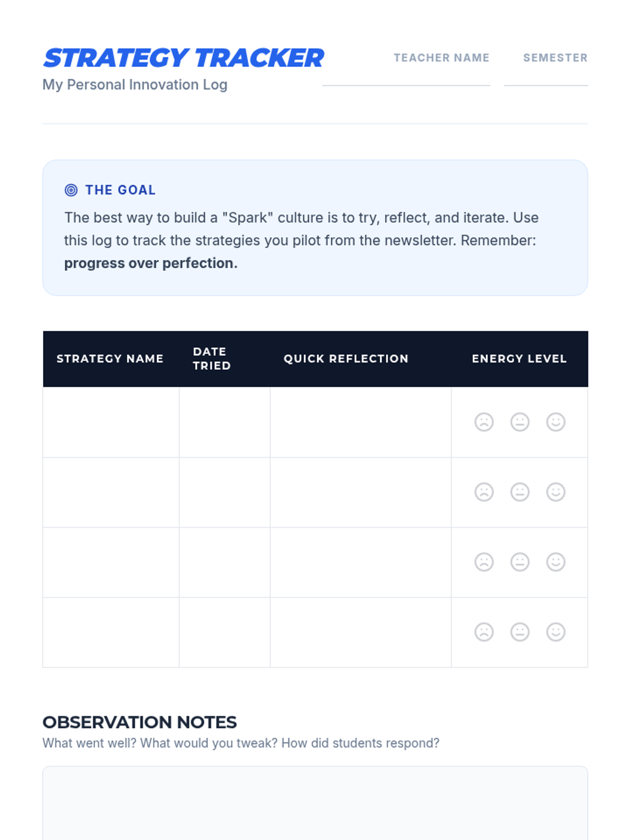Click the first row Date Tried cell

click(225, 422)
